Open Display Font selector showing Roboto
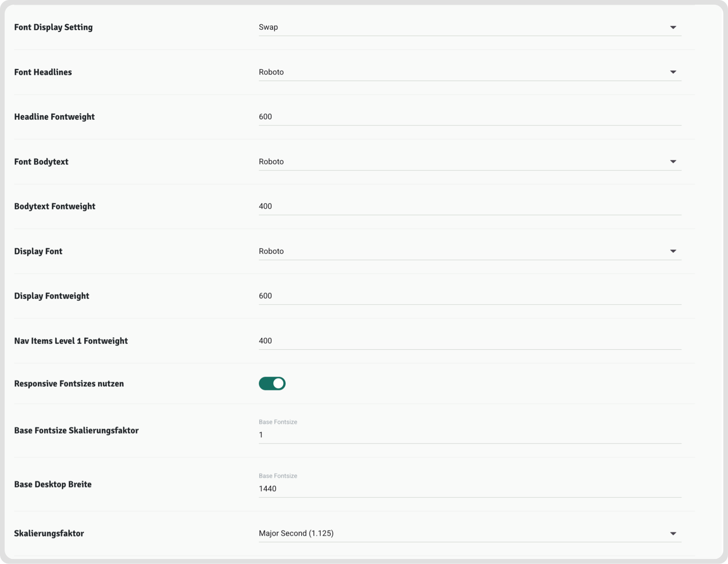This screenshot has height=564, width=728. click(x=461, y=251)
